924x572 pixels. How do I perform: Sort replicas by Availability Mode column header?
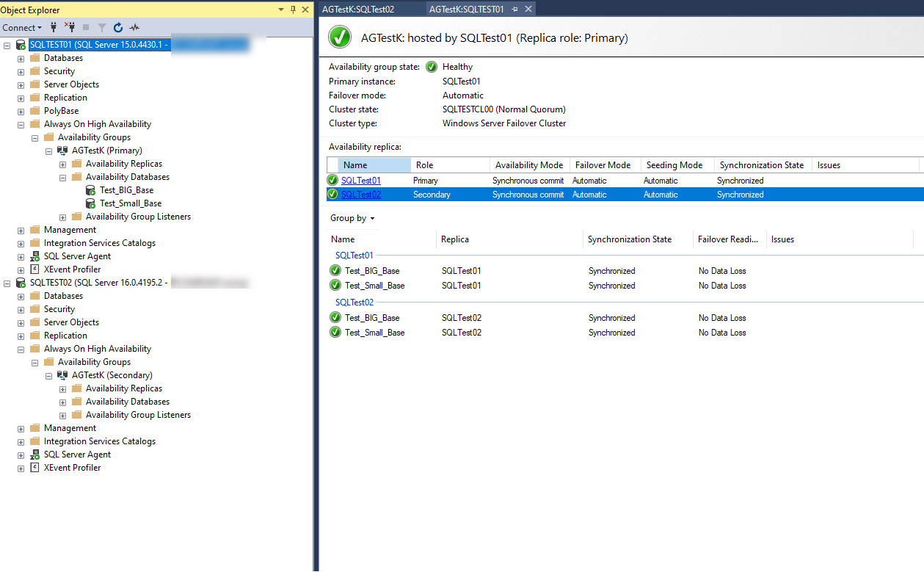530,165
